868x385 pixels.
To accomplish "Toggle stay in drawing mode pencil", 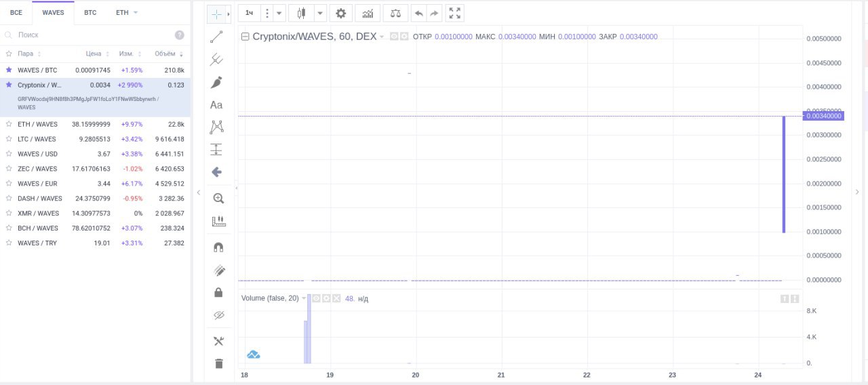I will pos(218,270).
